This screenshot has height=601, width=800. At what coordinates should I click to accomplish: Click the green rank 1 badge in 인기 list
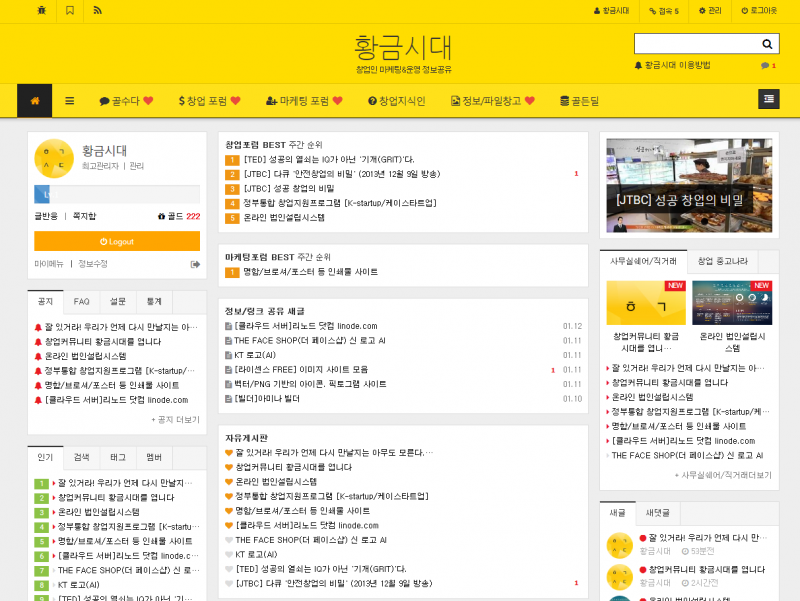tap(41, 484)
